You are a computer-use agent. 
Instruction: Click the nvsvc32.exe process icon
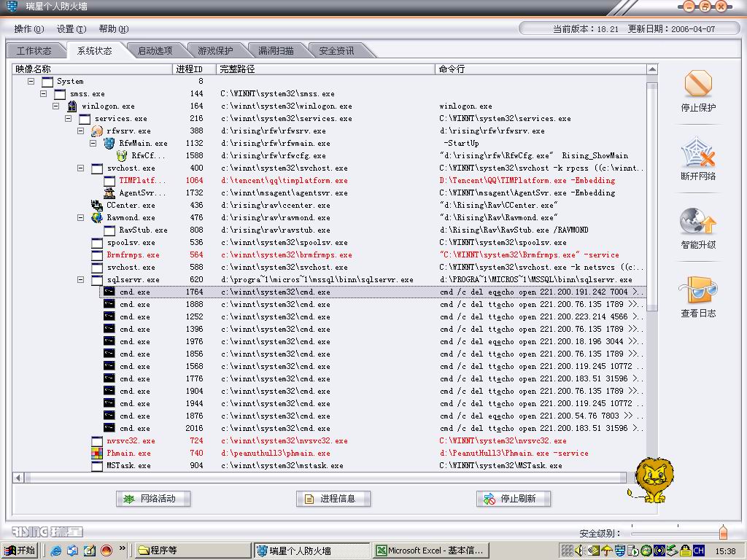coord(97,441)
